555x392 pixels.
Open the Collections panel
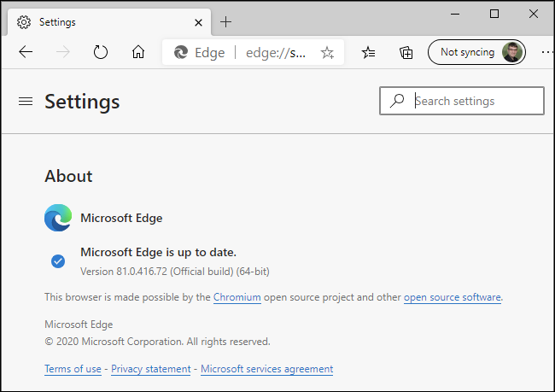tap(406, 53)
